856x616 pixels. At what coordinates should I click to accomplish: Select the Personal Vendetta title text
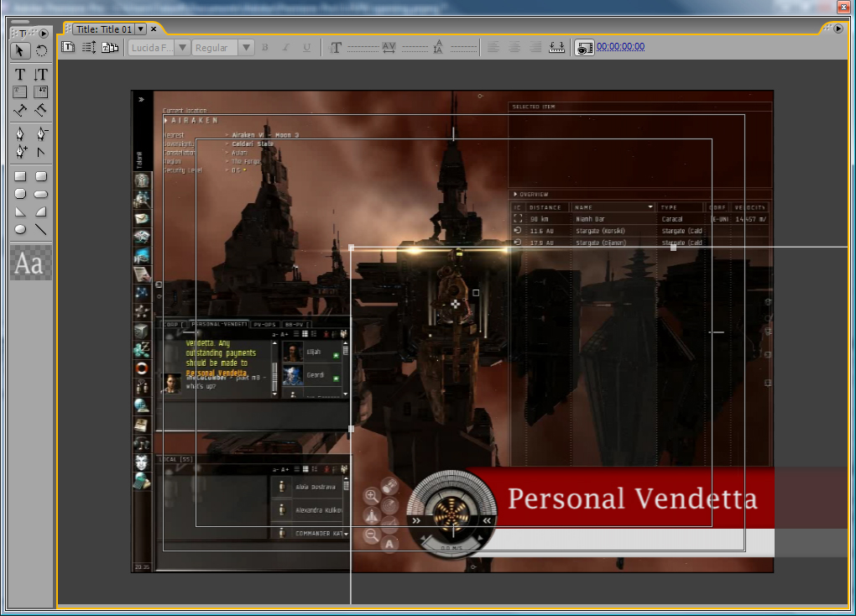tap(632, 498)
